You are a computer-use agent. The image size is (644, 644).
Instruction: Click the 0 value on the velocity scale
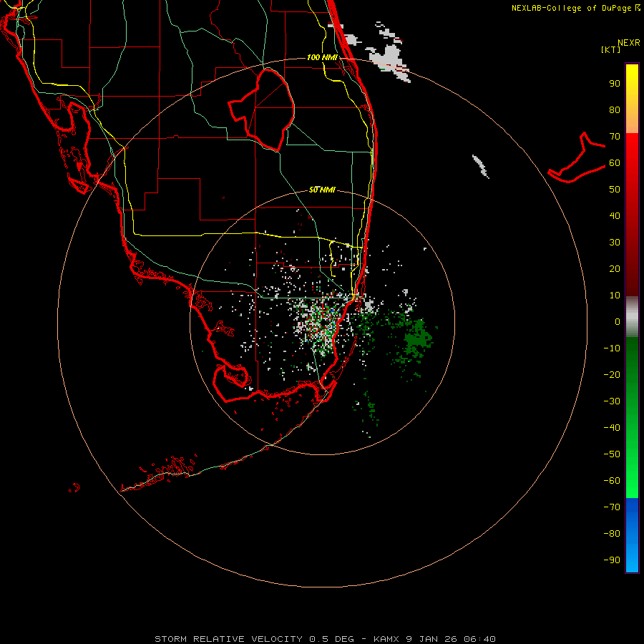click(x=618, y=322)
